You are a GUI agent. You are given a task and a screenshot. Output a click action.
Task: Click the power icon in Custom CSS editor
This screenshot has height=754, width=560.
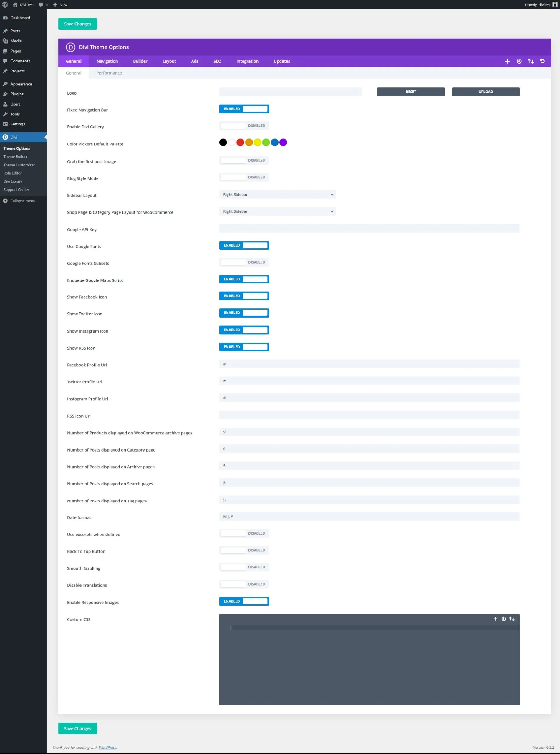[x=504, y=619]
